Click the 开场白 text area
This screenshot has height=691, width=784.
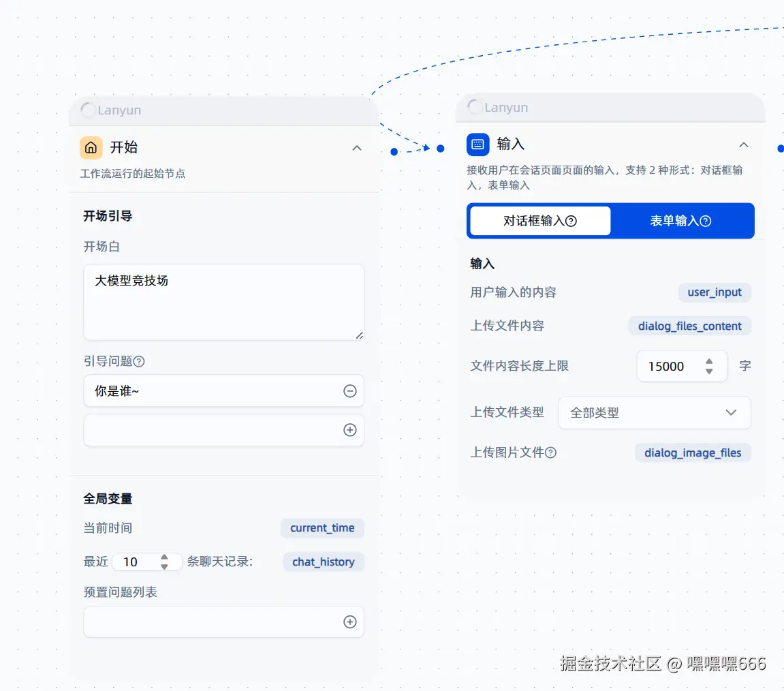(x=223, y=302)
